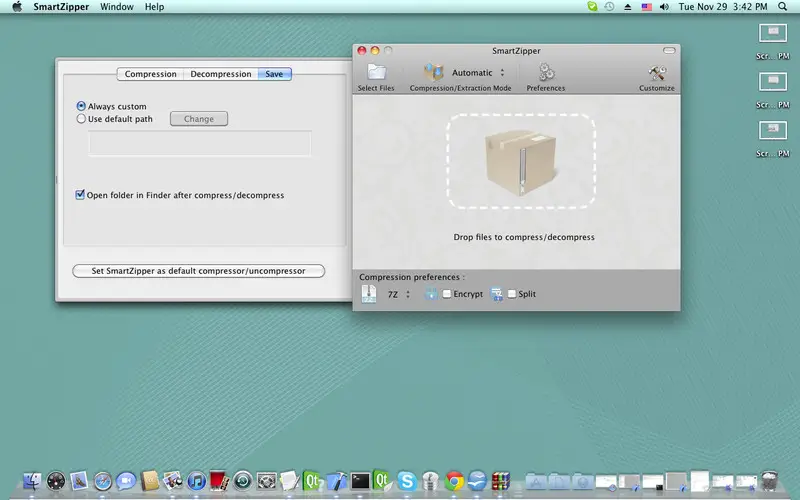
Task: Open the 7Z format popup menu
Action: coord(398,294)
